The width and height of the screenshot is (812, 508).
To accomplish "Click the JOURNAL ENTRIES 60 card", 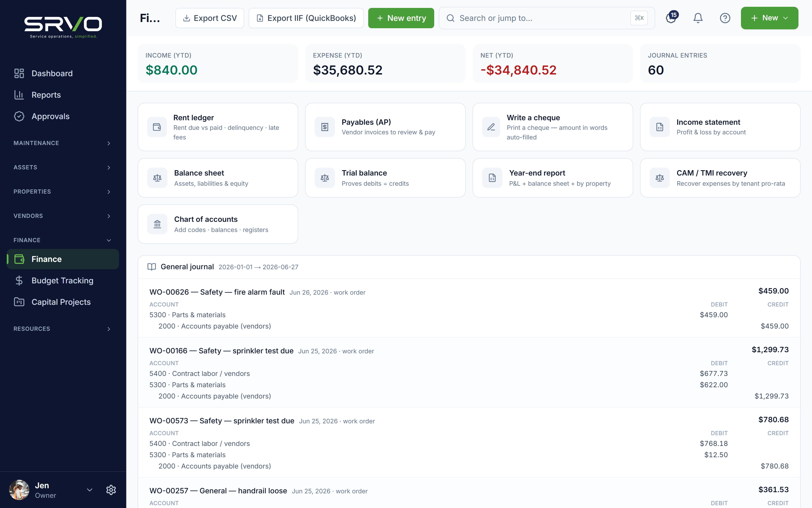I will pyautogui.click(x=720, y=63).
